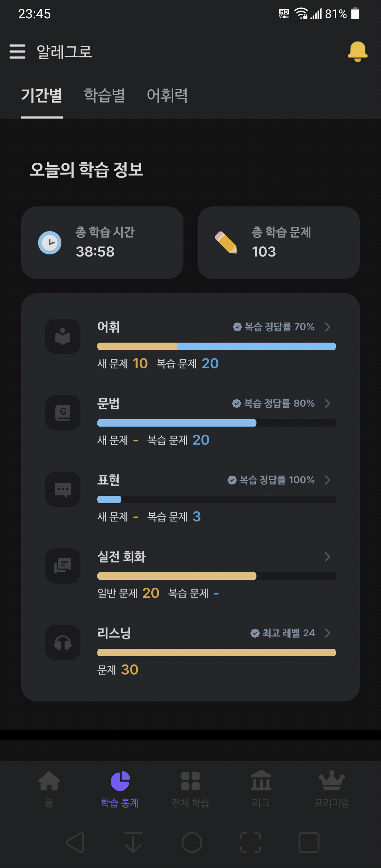
Task: Tap the clock icon in 총 학습 시간
Action: 50,243
